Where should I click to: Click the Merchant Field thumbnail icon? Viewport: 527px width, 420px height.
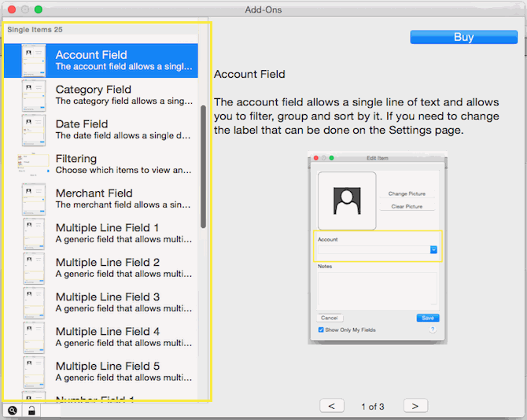click(x=34, y=199)
